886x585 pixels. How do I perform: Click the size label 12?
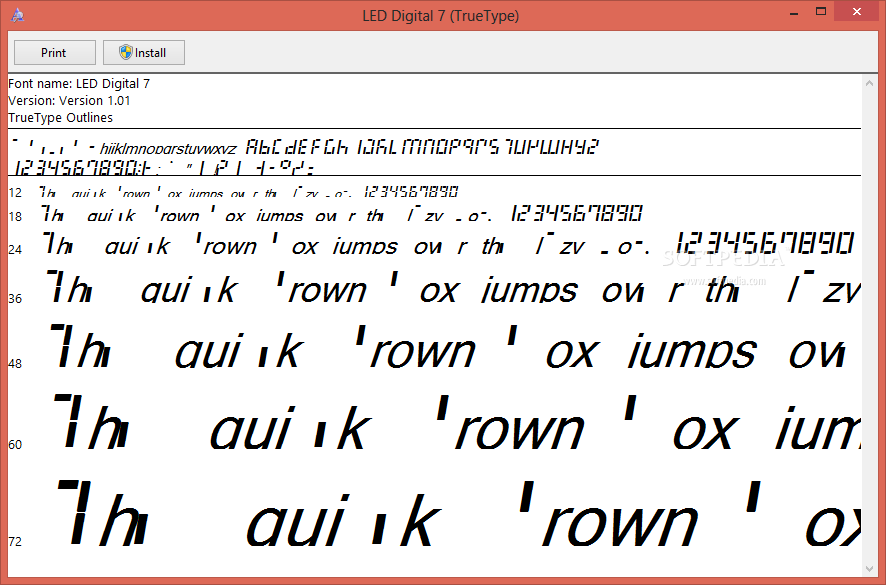pos(15,193)
